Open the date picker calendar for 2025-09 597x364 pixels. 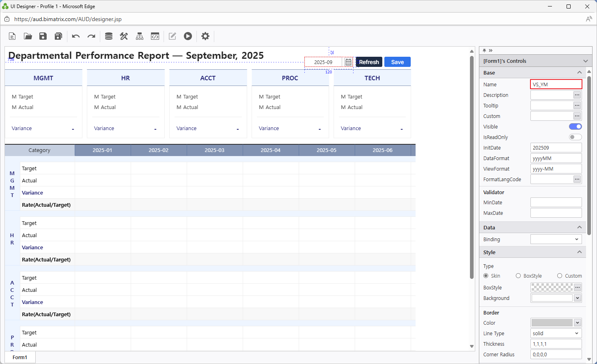(349, 62)
